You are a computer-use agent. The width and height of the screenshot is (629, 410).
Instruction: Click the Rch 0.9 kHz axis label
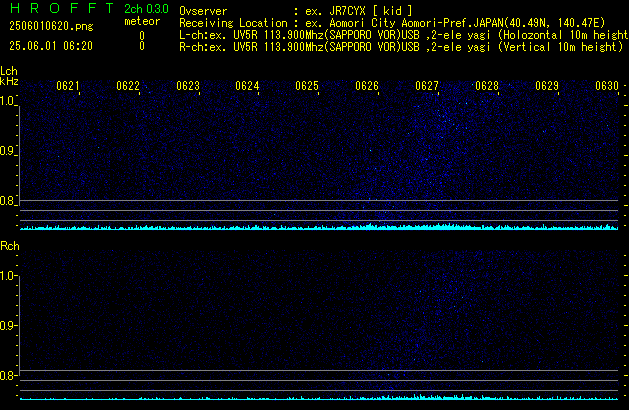tap(7, 326)
